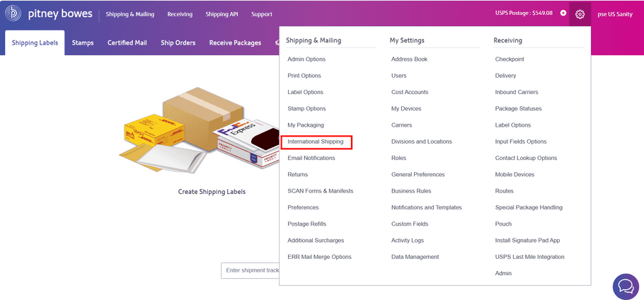Open Users settings
The height and width of the screenshot is (300, 644).
click(x=399, y=76)
